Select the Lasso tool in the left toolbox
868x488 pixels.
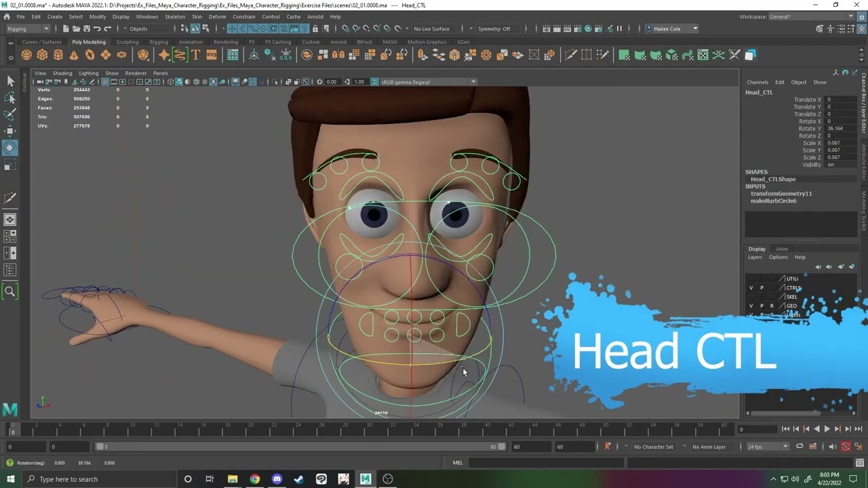pyautogui.click(x=10, y=98)
